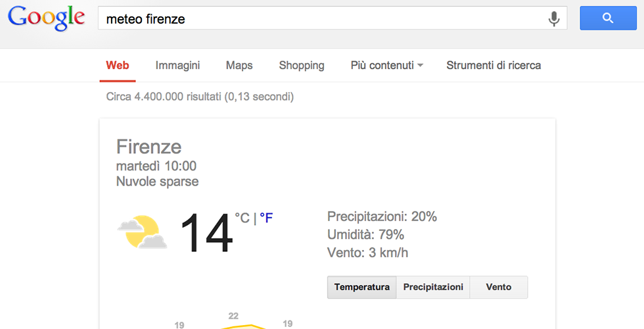Open the Più contenuti dropdown

[x=382, y=65]
